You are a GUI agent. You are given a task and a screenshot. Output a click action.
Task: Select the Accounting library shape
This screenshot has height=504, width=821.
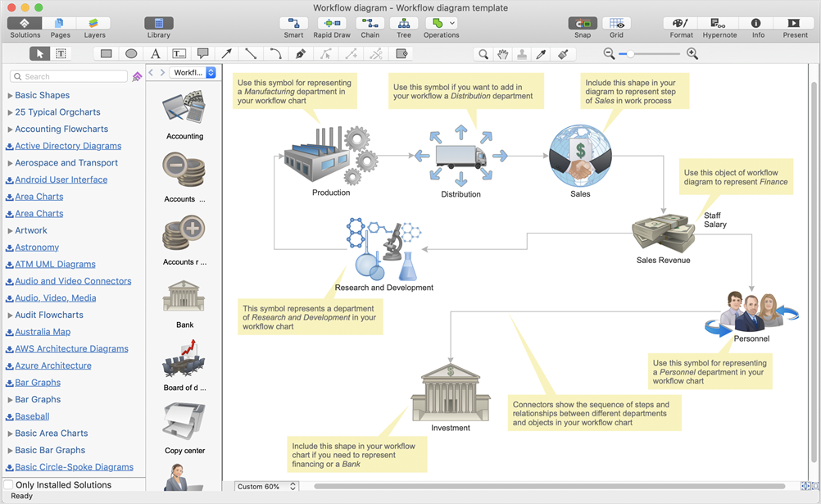184,115
